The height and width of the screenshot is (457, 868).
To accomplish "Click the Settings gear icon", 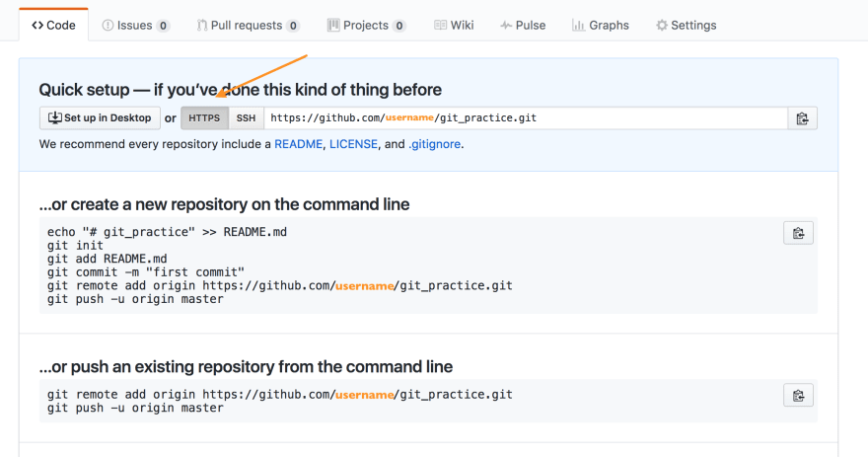I will point(662,26).
